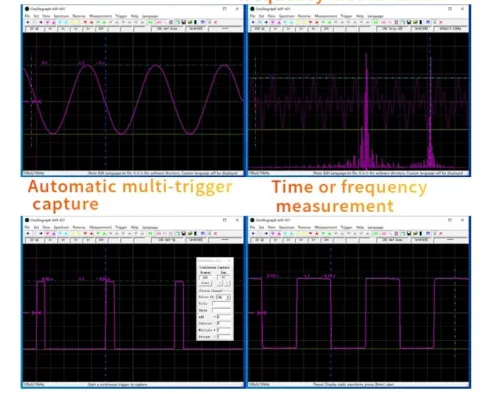Image resolution: width=500 pixels, height=394 pixels.
Task: Click the red X icon in the sine-wave window toolbar
Action: (x=215, y=22)
